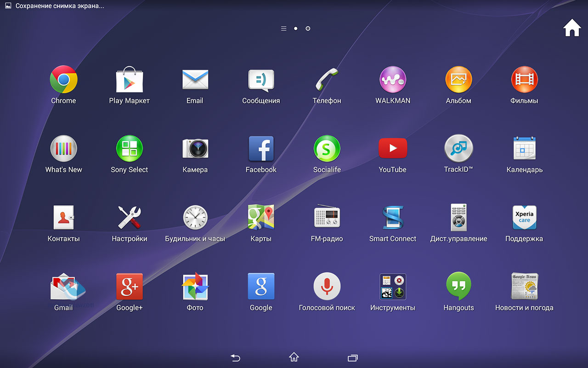Tap the screenshot saving notification
Image resolution: width=588 pixels, height=368 pixels.
coord(55,6)
